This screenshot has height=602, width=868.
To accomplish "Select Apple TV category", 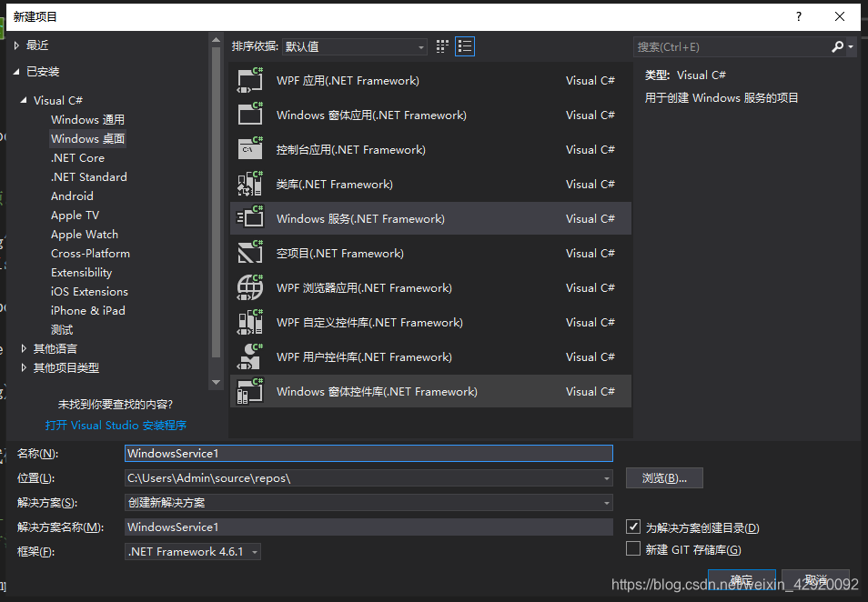I will pos(75,216).
